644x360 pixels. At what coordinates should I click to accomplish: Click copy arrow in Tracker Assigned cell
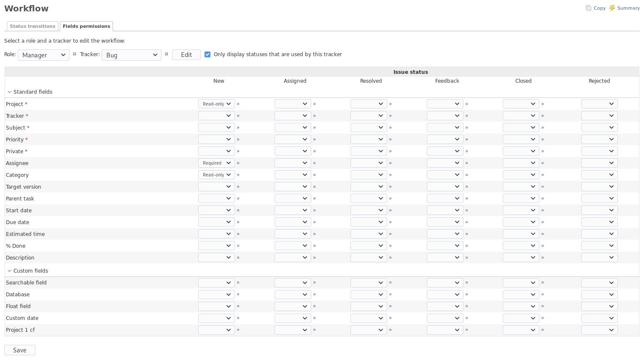point(315,116)
